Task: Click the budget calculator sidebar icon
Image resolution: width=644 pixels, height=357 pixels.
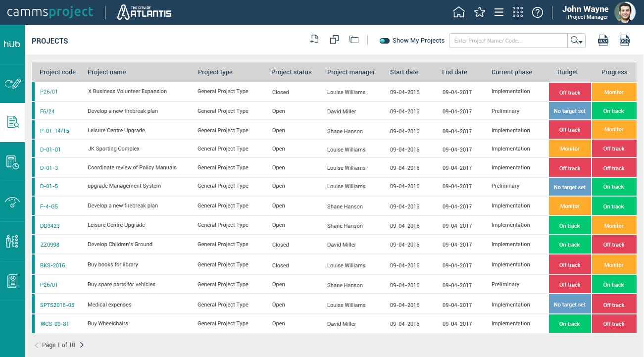Action: tap(12, 161)
